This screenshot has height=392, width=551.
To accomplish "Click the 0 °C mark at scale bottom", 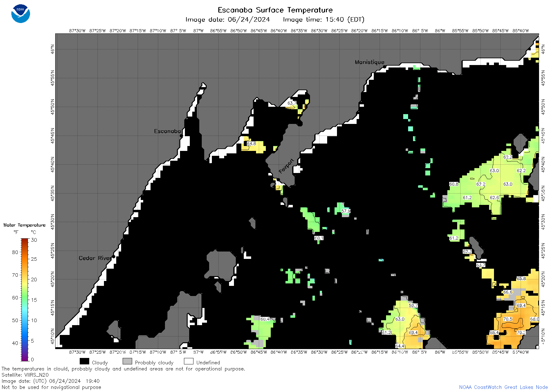I will point(33,359).
